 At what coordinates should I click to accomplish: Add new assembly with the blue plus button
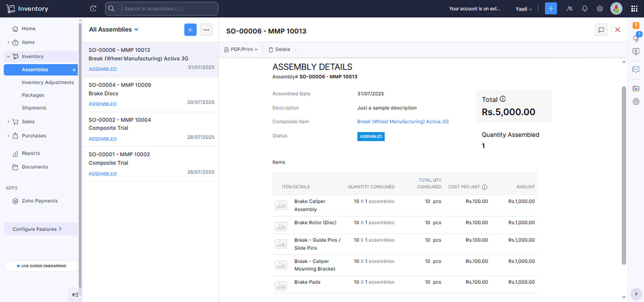coord(190,30)
